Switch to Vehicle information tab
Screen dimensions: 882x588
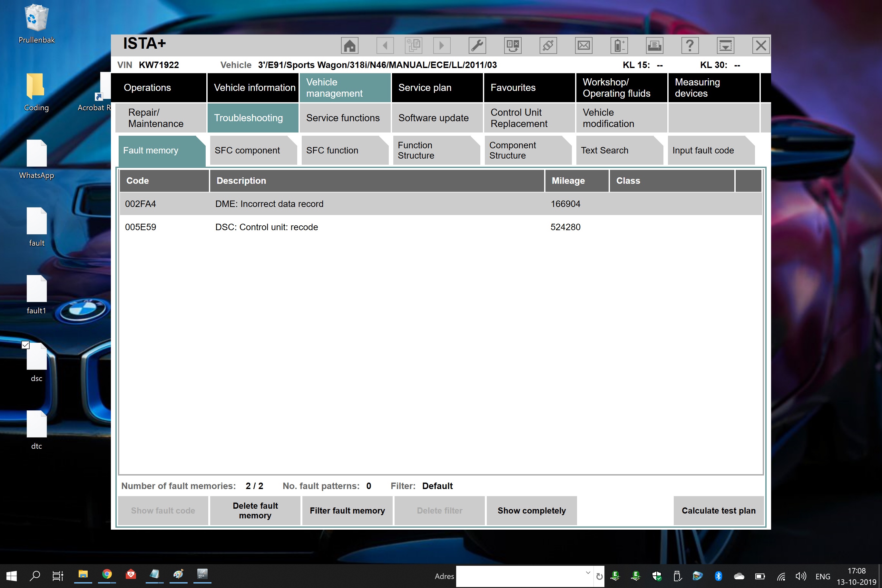(253, 88)
